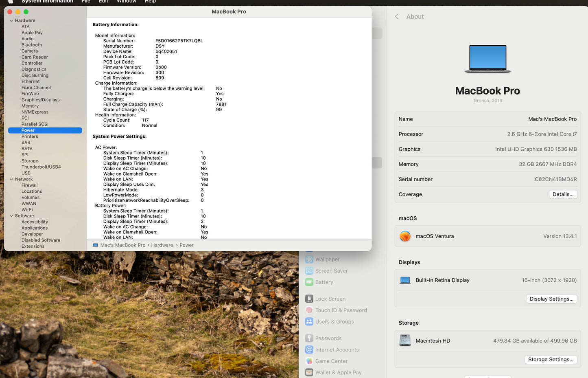Select the Touch ID & Password icon
The height and width of the screenshot is (378, 588).
309,310
